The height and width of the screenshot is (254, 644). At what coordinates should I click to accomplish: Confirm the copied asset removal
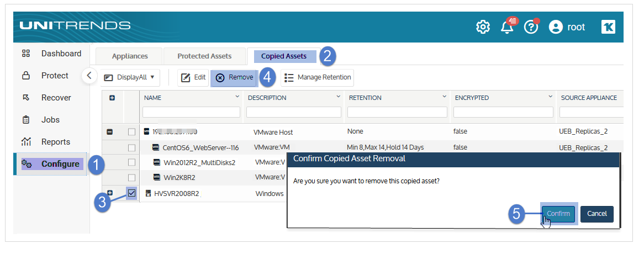point(558,214)
